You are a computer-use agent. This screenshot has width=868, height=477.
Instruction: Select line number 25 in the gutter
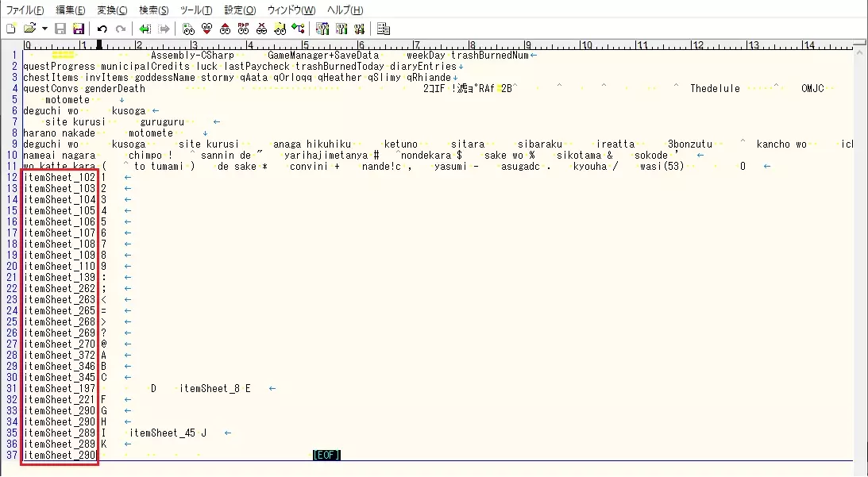click(x=12, y=321)
